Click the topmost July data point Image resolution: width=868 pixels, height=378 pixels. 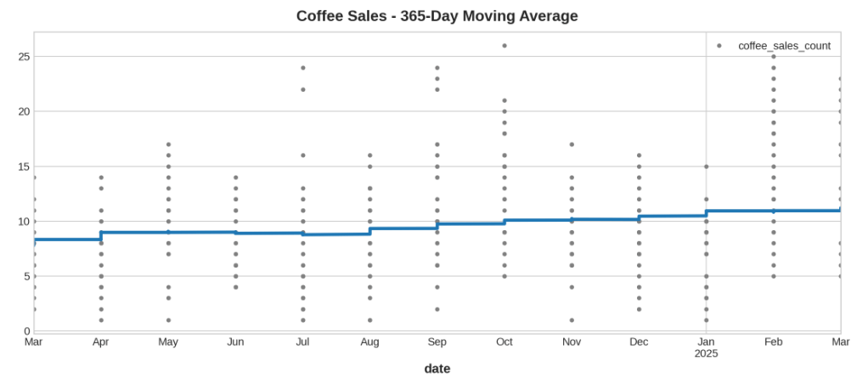pos(302,68)
